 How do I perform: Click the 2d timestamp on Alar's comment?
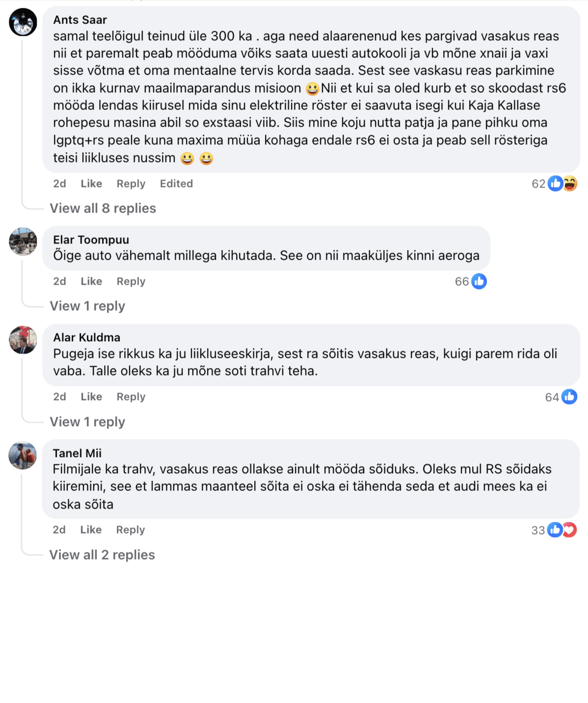point(59,397)
